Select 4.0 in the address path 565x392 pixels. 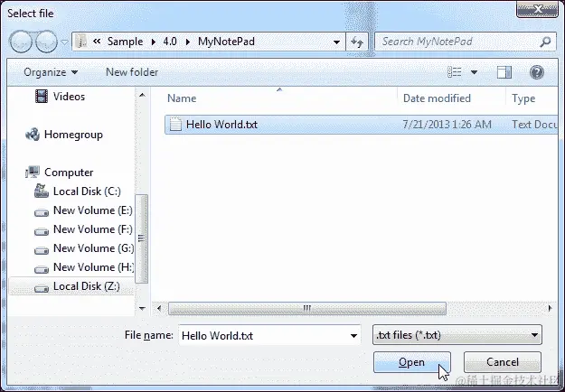[170, 42]
